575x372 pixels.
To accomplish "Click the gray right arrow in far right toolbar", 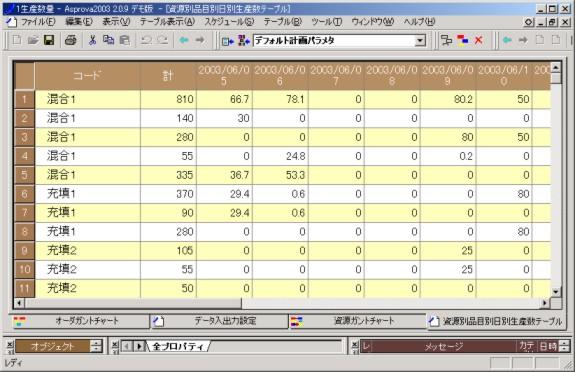I will click(523, 40).
